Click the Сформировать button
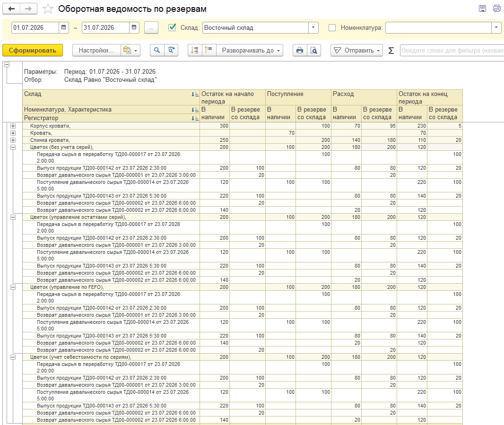Screen dimensions: 504x425 (x=33, y=51)
